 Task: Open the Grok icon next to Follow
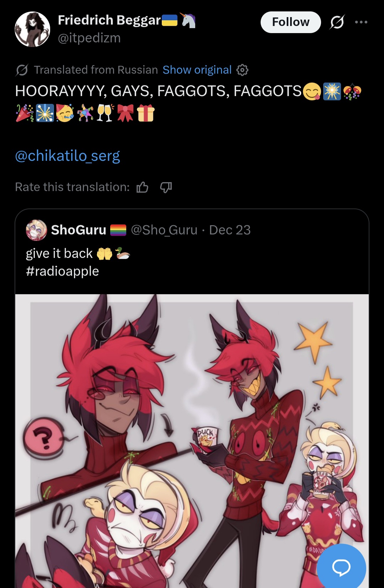click(x=337, y=22)
